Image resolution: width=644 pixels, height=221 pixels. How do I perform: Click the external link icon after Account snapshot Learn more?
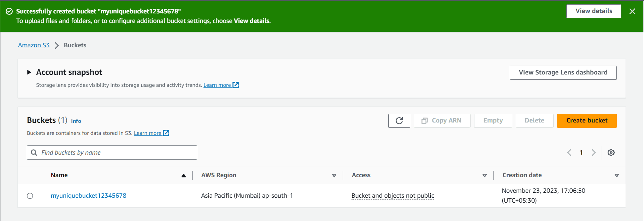point(236,85)
